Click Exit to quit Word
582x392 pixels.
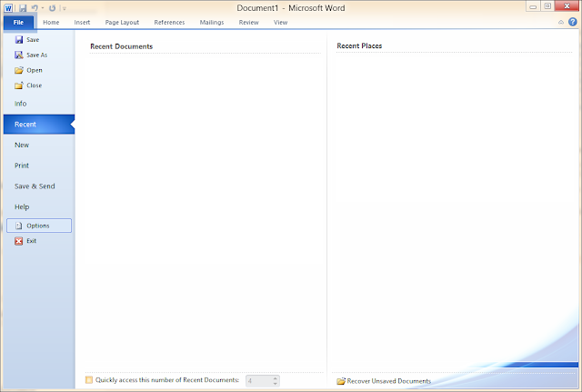26,241
